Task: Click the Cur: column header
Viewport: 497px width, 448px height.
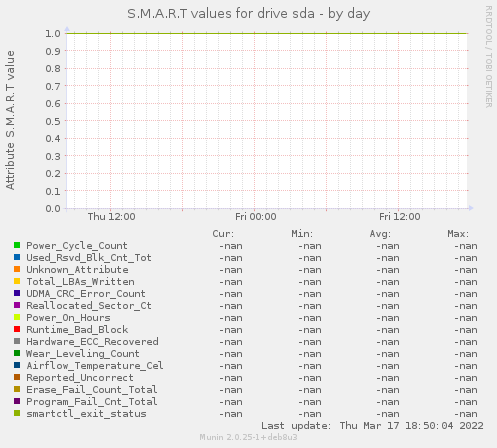Action: pos(223,234)
